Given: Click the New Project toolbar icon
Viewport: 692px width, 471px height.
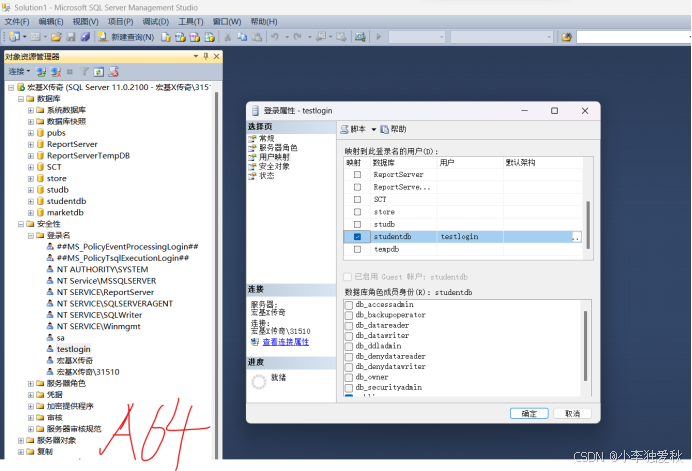Looking at the screenshot, I should pos(14,37).
